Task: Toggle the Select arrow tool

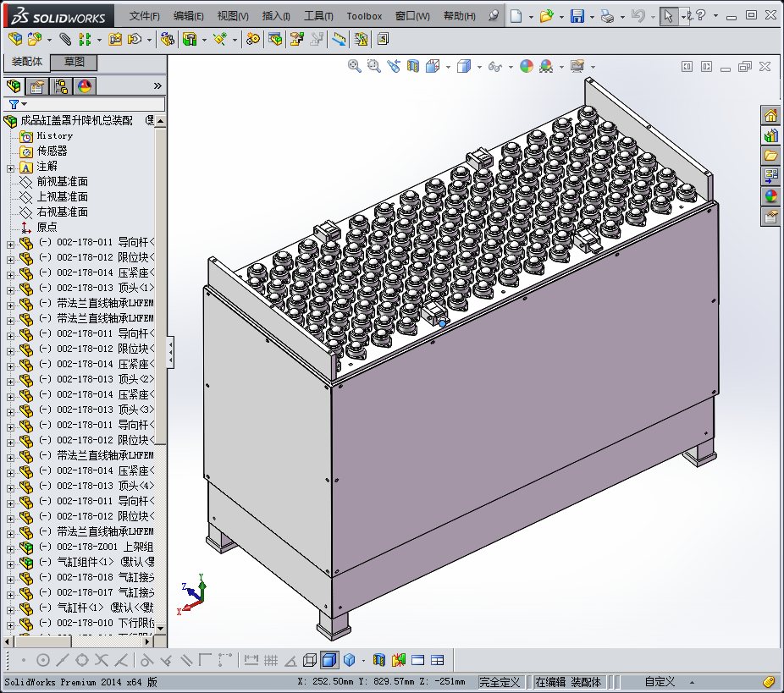Action: pyautogui.click(x=668, y=16)
